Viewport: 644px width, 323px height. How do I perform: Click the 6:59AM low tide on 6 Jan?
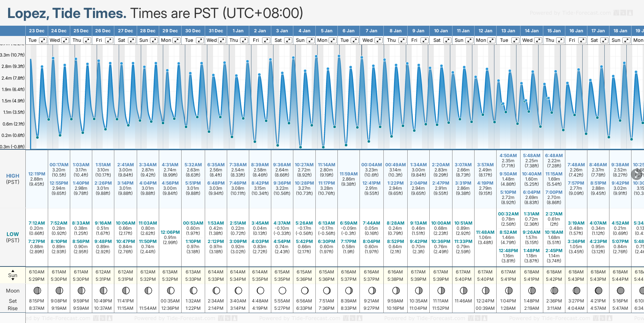click(348, 223)
